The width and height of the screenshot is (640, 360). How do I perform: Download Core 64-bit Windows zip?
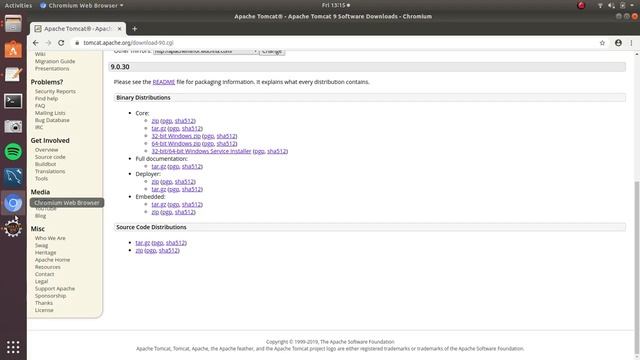[x=176, y=144]
